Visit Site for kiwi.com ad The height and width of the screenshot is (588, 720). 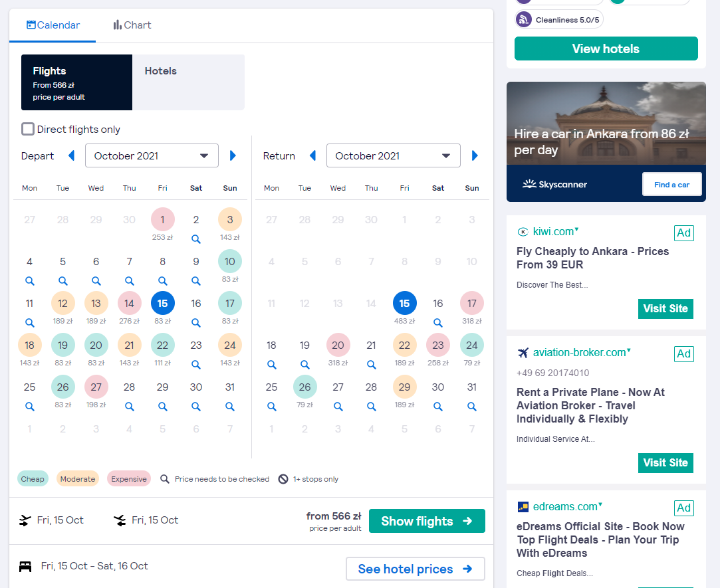pos(665,308)
